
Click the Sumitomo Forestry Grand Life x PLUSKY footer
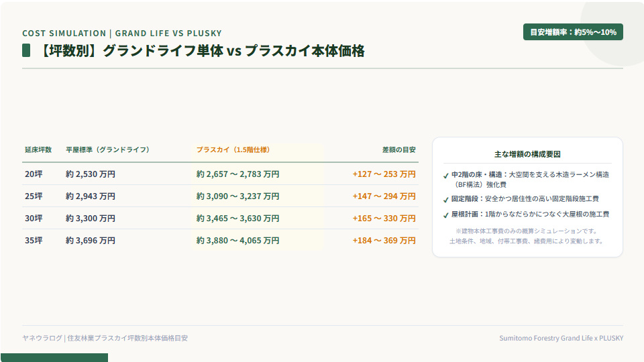click(x=561, y=338)
